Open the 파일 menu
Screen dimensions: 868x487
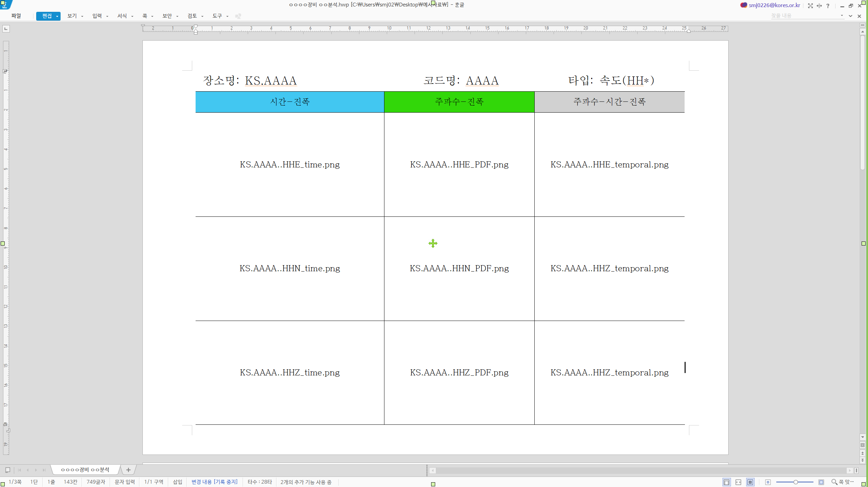16,16
